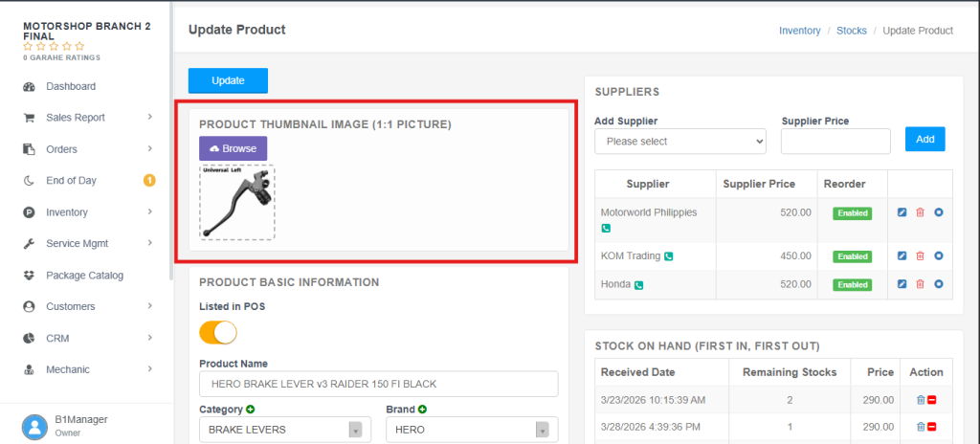
Task: Click the End of Day notification badge
Action: point(149,181)
